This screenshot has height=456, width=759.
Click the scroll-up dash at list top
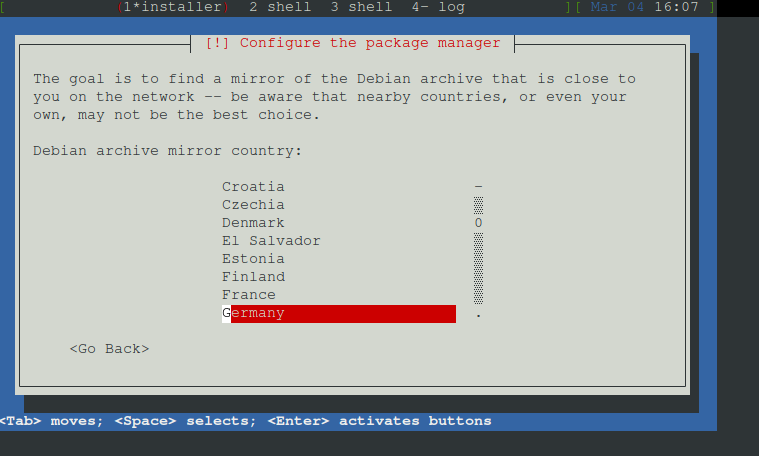[478, 186]
